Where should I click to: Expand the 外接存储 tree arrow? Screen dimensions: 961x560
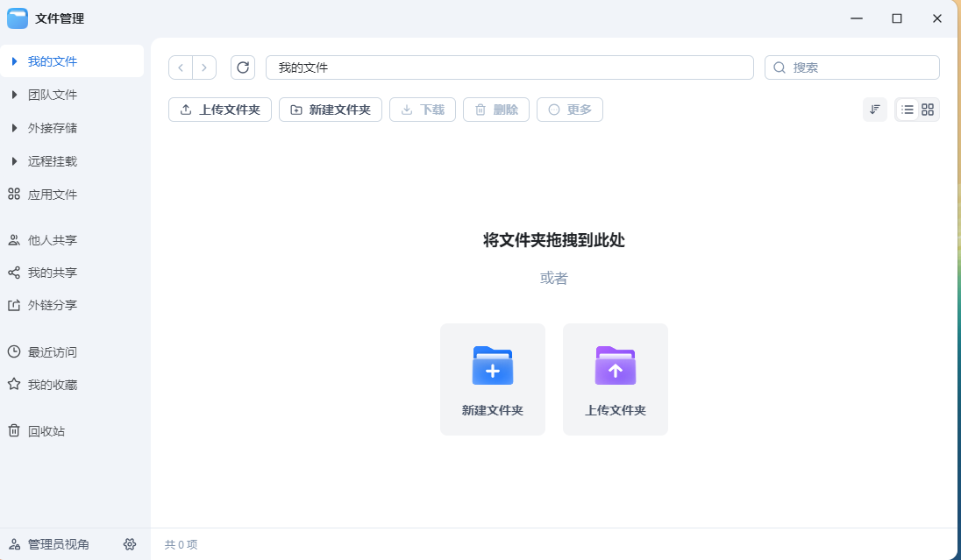(x=14, y=128)
